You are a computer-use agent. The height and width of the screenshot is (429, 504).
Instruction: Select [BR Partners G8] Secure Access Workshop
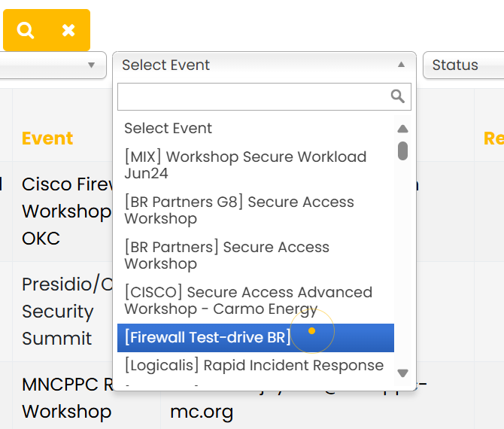pyautogui.click(x=239, y=210)
